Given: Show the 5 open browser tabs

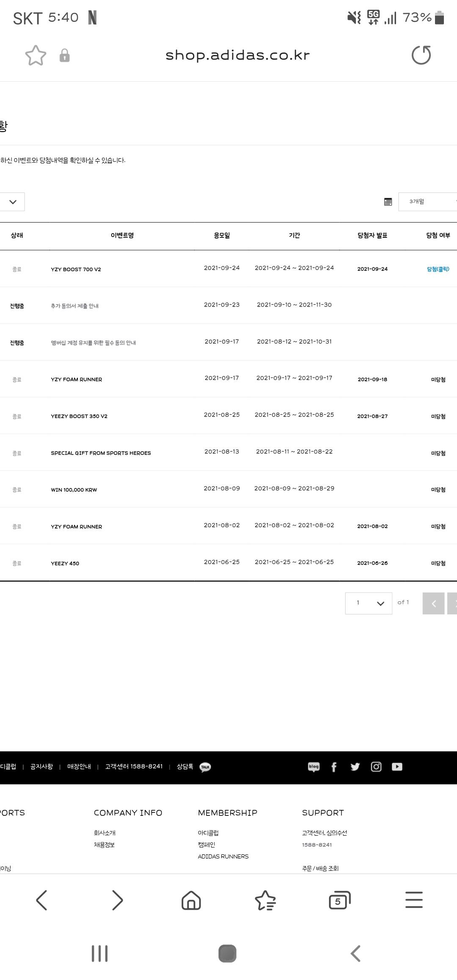Looking at the screenshot, I should (x=339, y=900).
